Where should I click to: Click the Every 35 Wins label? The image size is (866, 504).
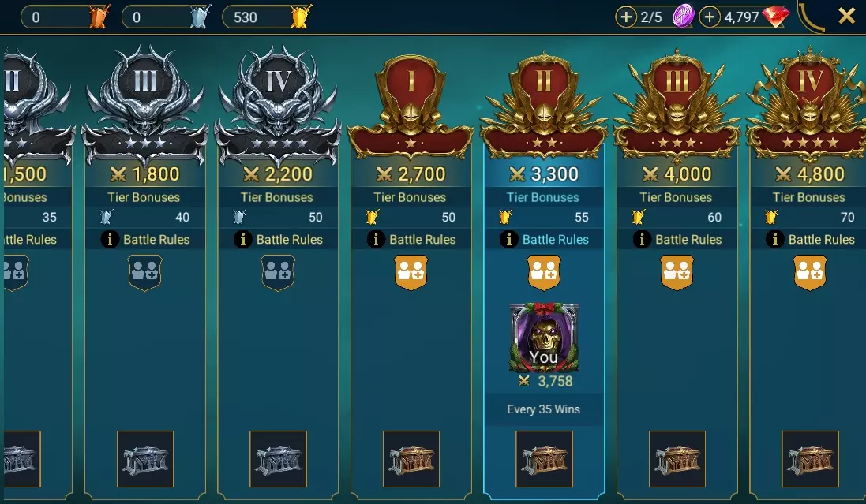coord(543,409)
